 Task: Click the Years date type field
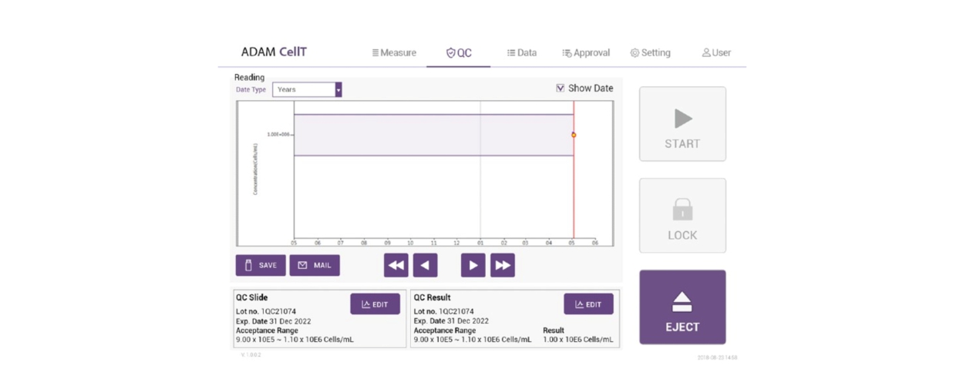point(303,89)
